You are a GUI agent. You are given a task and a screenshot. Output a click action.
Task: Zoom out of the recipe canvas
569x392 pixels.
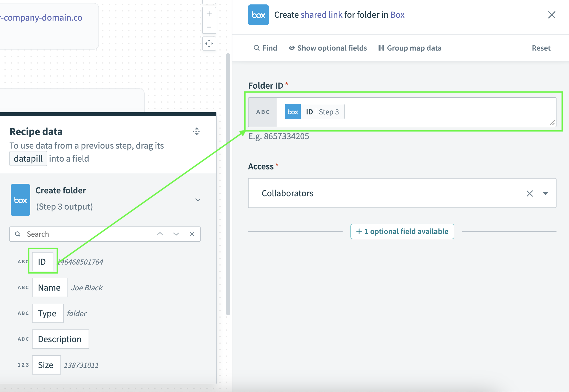tap(209, 27)
